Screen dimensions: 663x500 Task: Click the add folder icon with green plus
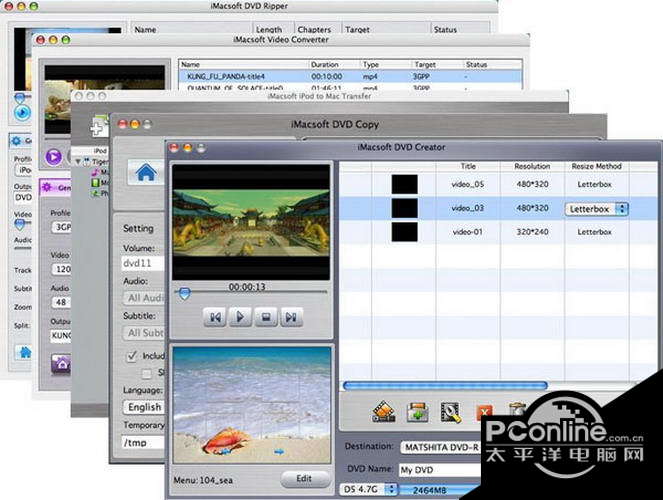click(x=417, y=412)
